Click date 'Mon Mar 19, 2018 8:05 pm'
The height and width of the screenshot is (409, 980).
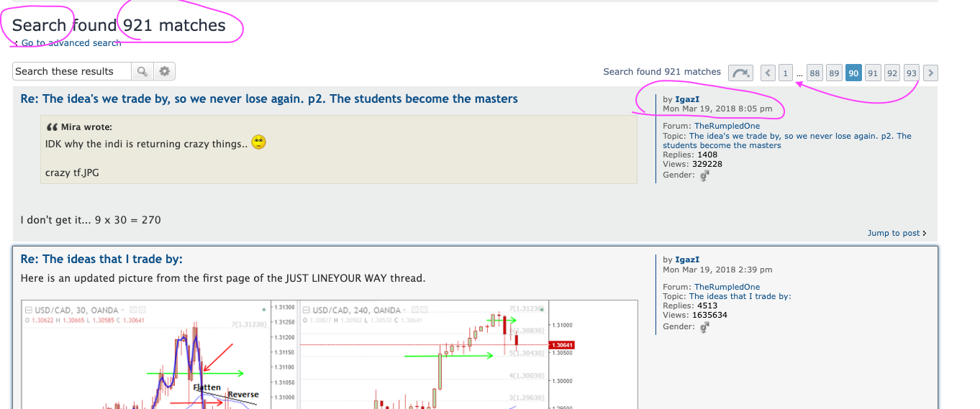click(717, 109)
